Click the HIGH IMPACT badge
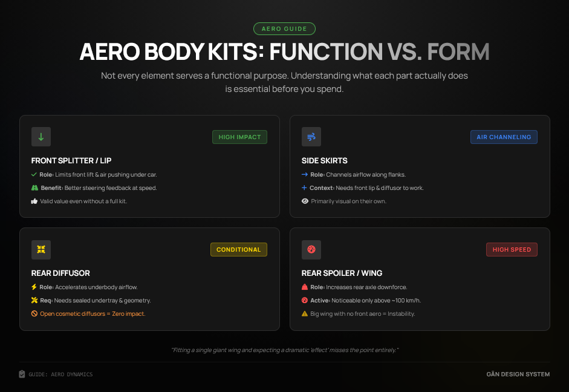Screen dimensions: 569x392 pyautogui.click(x=239, y=137)
